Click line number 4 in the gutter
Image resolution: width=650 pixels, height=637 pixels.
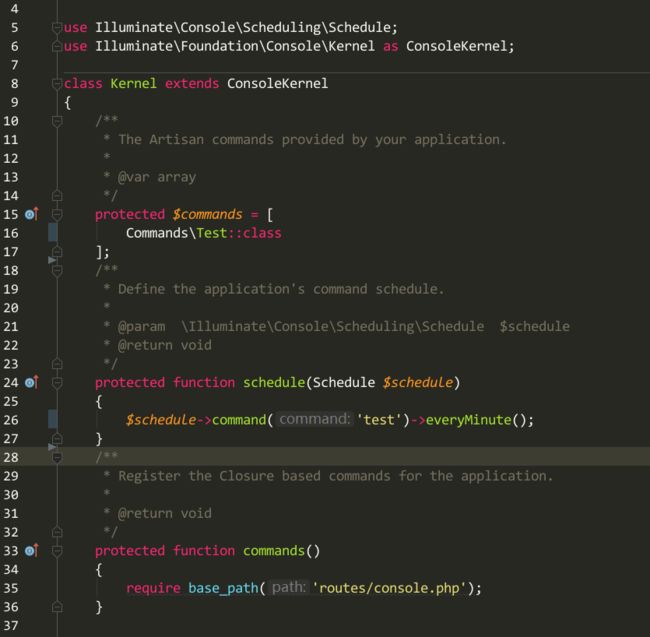[15, 9]
